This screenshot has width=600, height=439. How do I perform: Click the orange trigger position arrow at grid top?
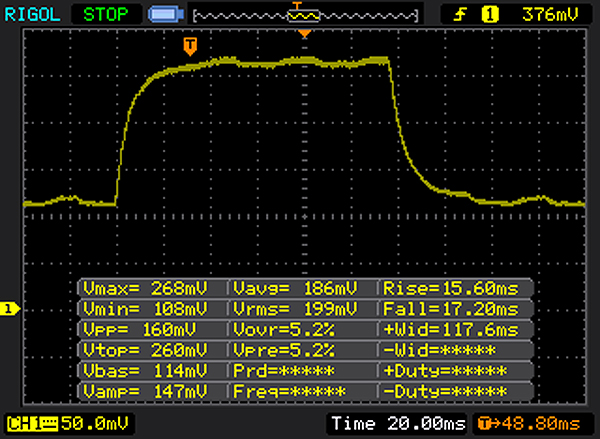tap(305, 34)
